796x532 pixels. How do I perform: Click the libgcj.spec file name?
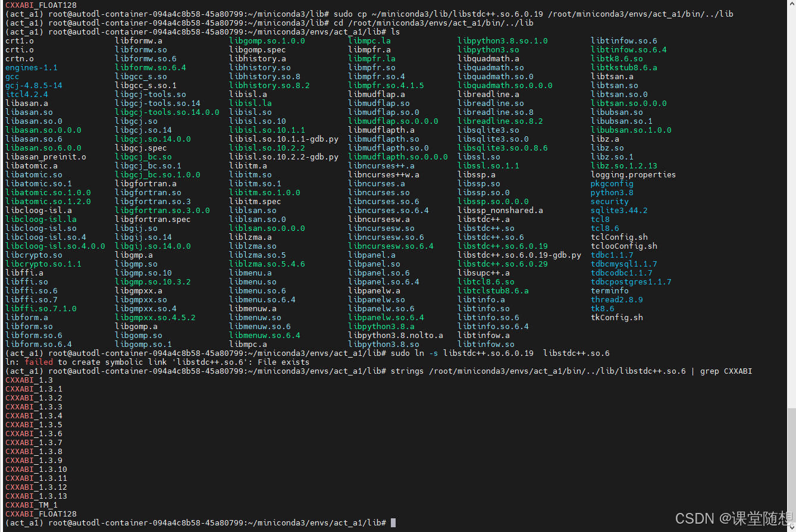[x=141, y=148]
